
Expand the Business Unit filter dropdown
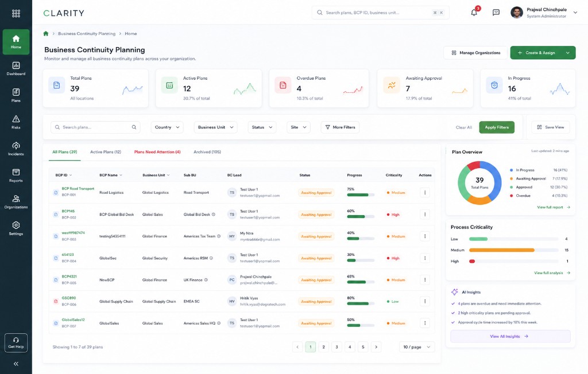(x=216, y=127)
